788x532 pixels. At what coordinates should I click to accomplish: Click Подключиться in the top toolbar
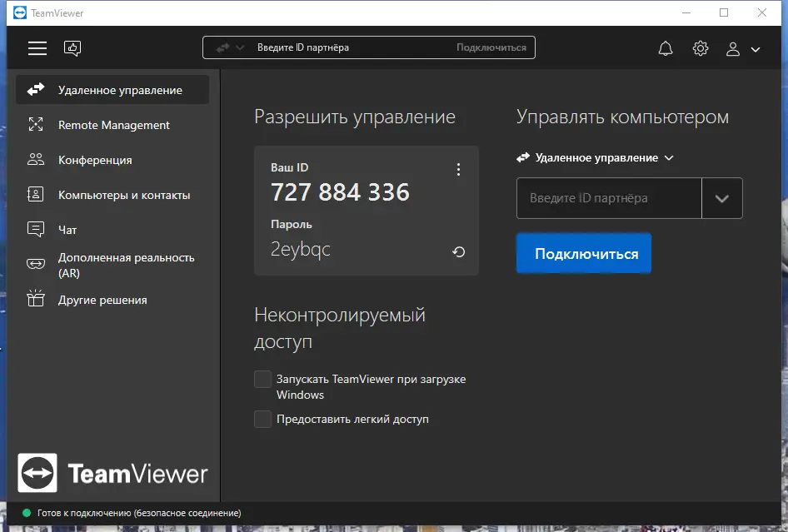pos(491,47)
